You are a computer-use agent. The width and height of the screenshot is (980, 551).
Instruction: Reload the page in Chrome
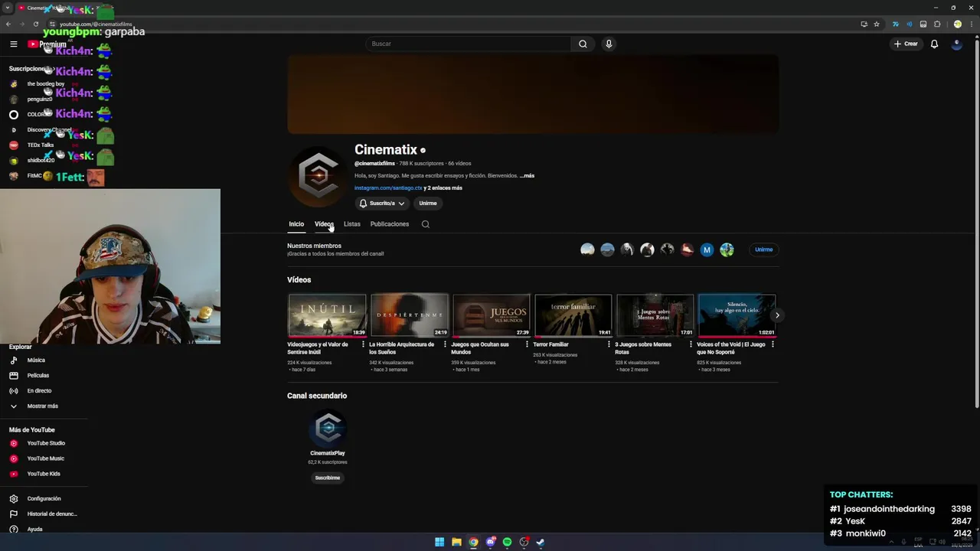pos(35,24)
